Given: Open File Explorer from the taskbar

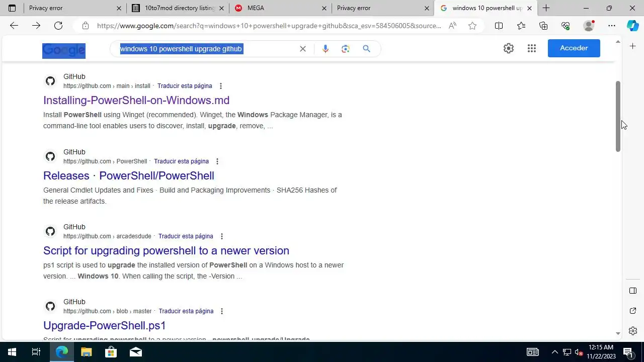Looking at the screenshot, I should click(x=86, y=352).
